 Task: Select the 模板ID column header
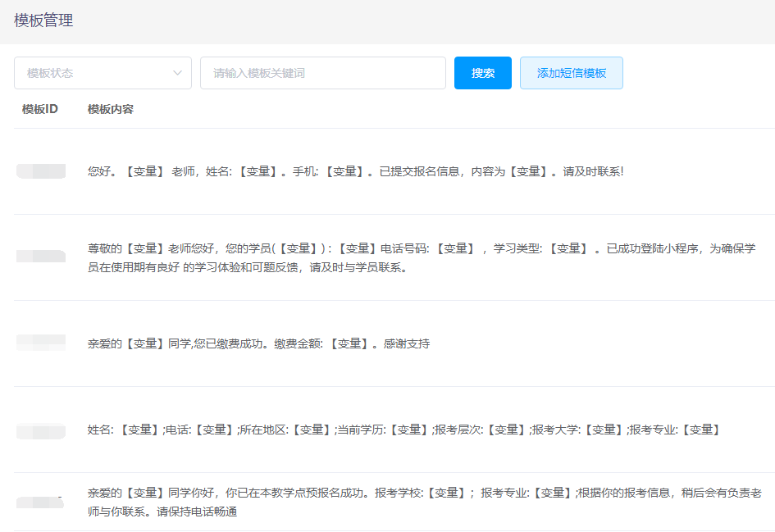tap(40, 109)
